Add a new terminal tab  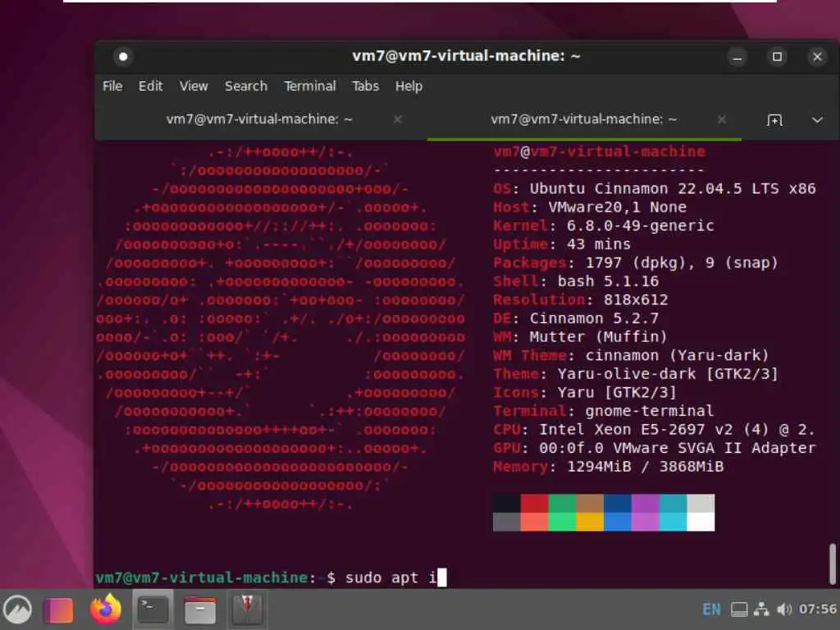(774, 120)
